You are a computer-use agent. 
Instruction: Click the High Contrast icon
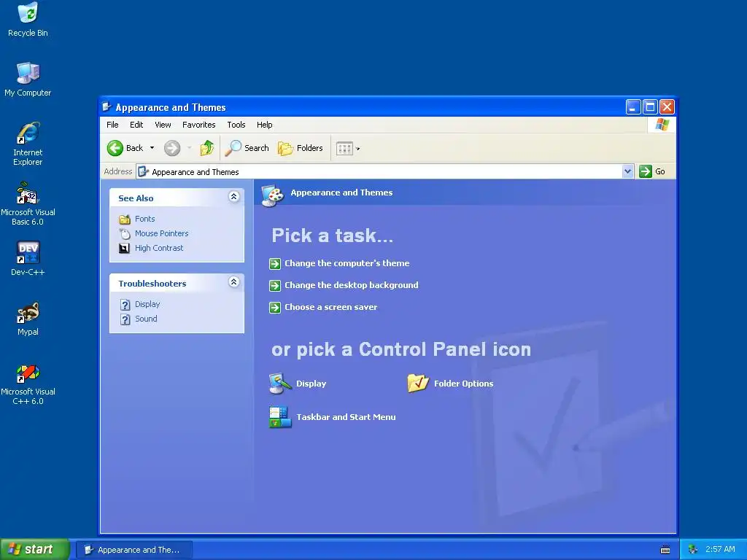pos(124,249)
